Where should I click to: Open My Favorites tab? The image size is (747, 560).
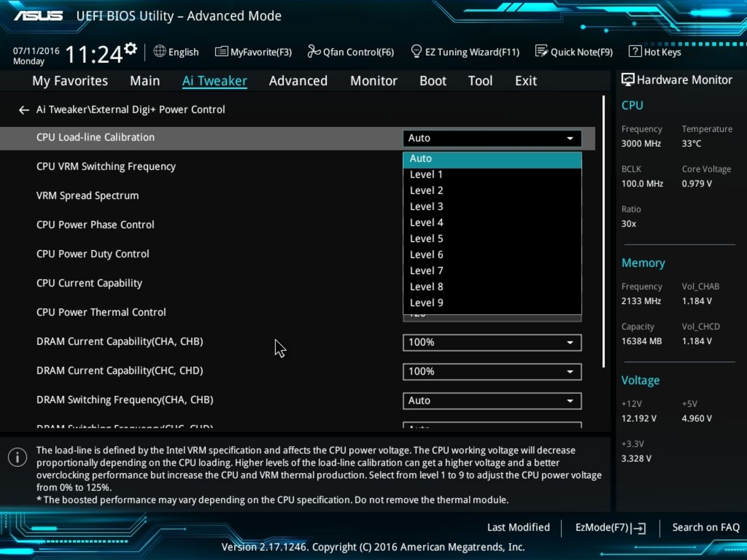coord(70,81)
